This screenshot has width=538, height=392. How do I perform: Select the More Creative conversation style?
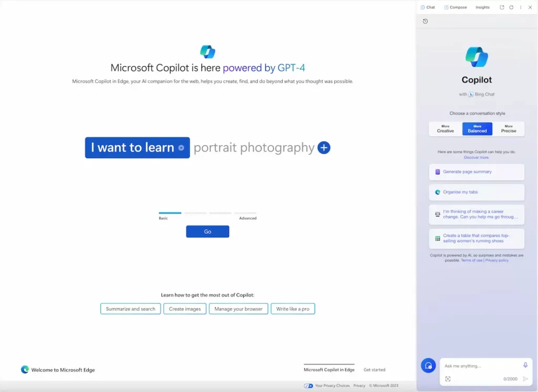coord(445,129)
